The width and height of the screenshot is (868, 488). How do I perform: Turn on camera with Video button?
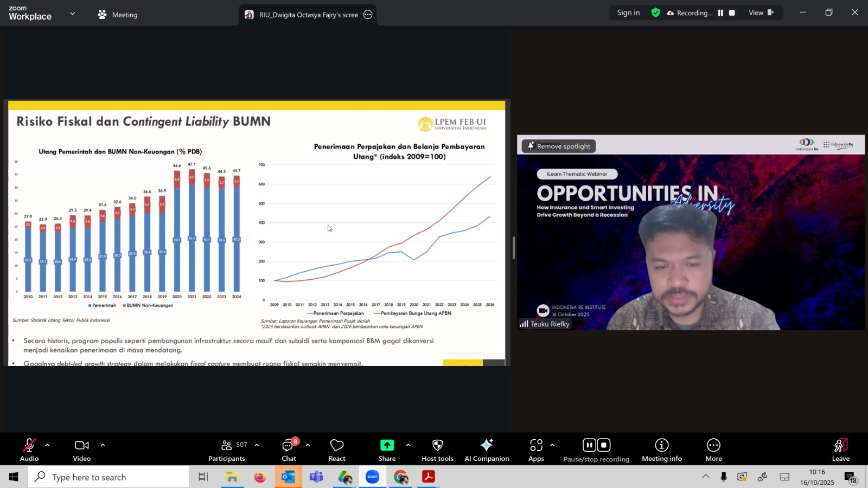click(82, 450)
